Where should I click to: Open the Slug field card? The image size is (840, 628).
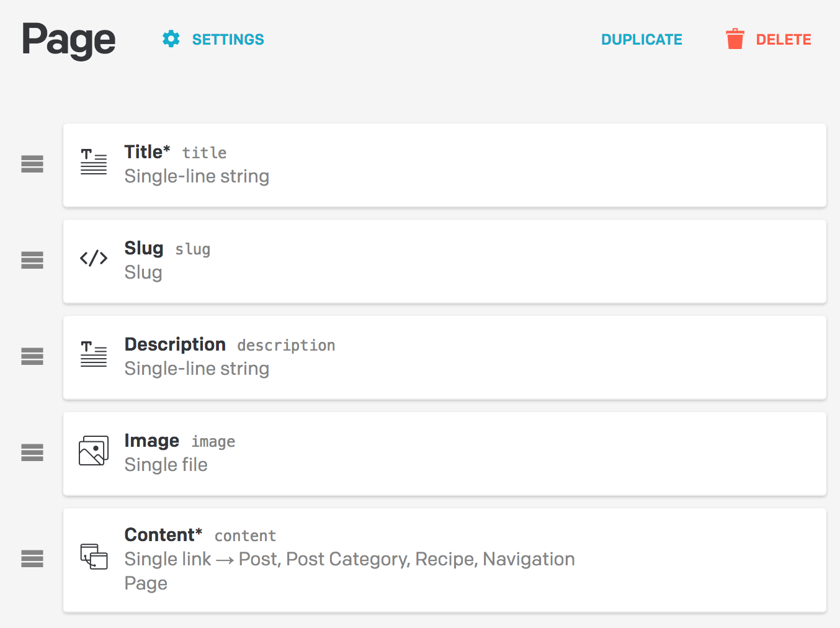[x=444, y=261]
